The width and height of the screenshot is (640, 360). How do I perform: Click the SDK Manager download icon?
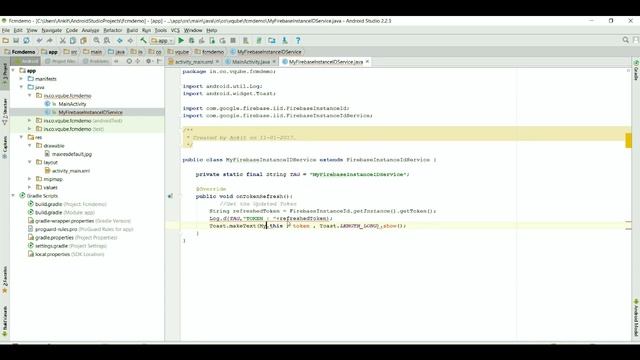(285, 40)
